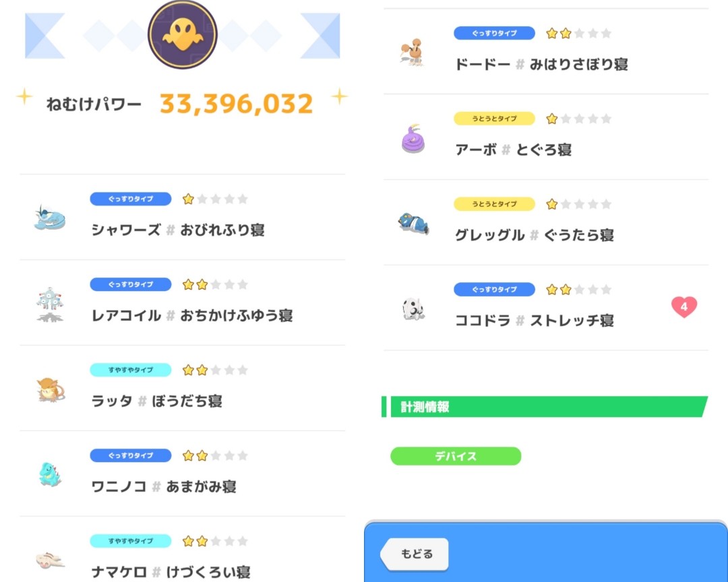728x582 pixels.
Task: Tap the うとうとタイプ tag above アーボ
Action: 494,119
